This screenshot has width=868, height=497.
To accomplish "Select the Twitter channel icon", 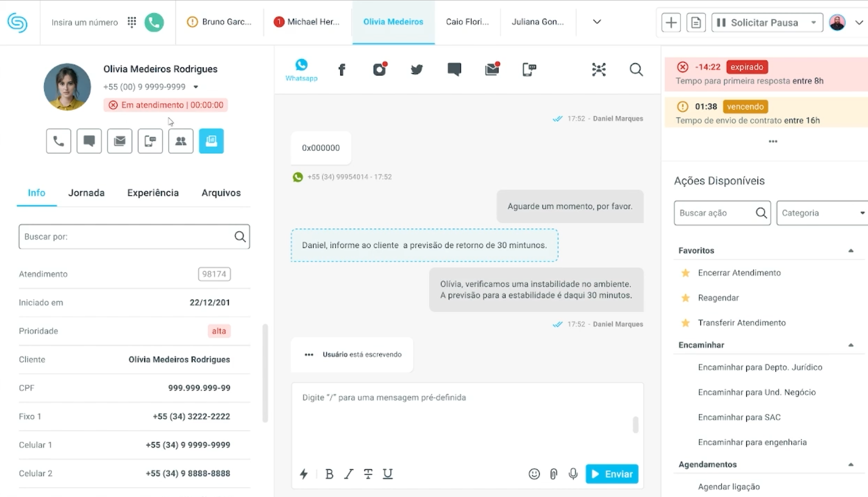I will pos(416,70).
